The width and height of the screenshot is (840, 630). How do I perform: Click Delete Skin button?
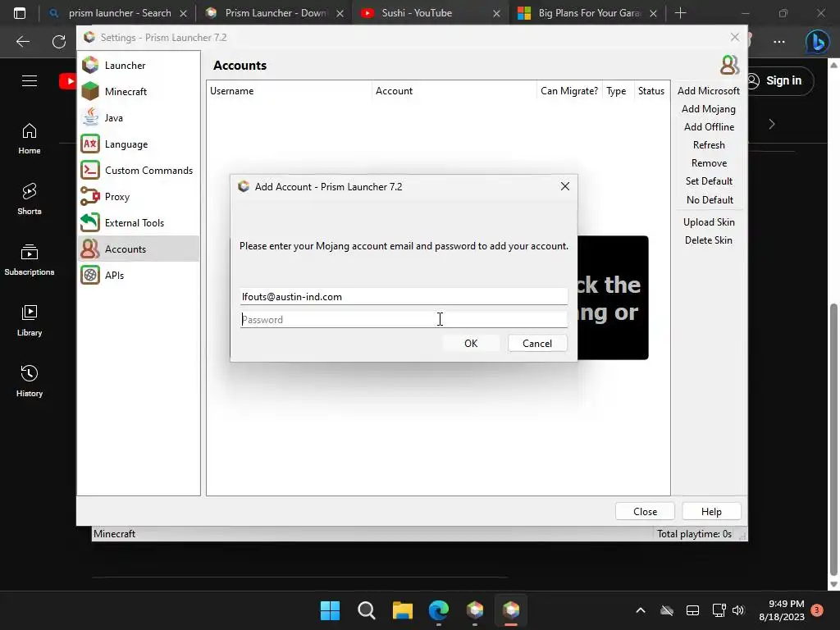pos(708,240)
